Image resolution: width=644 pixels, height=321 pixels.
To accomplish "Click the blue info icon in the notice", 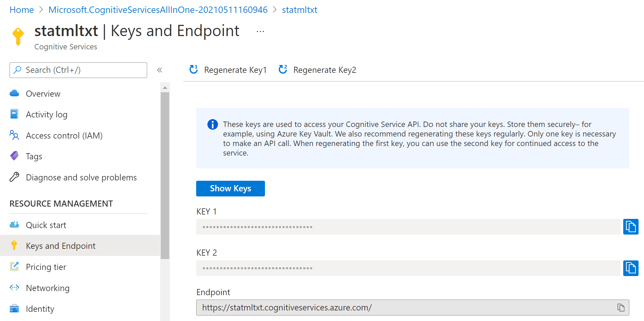I will click(213, 124).
